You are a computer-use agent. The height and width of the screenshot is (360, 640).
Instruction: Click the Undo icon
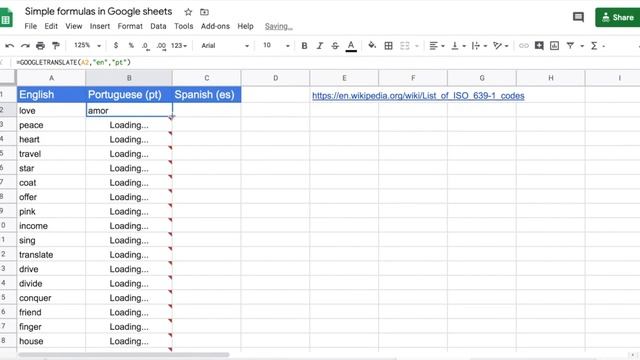(x=9, y=46)
